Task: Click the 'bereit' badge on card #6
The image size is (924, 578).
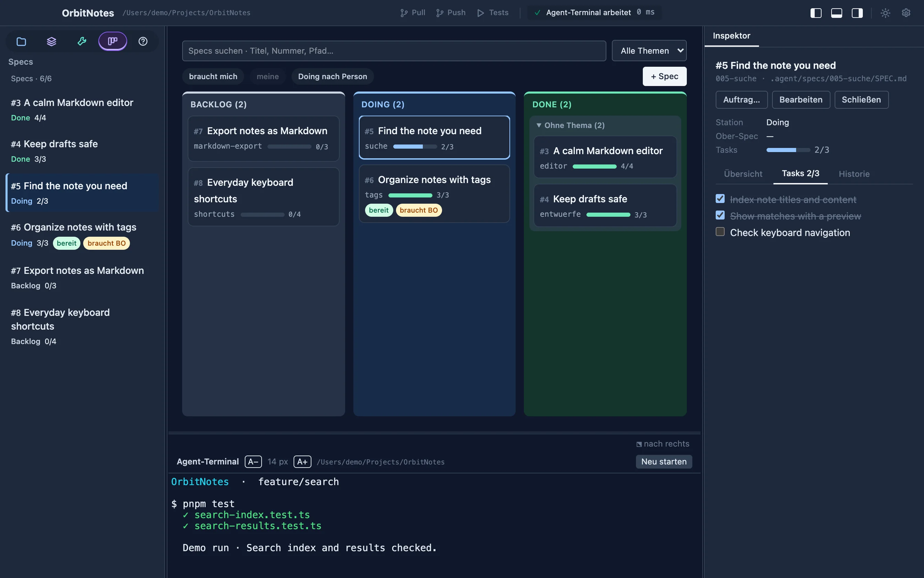Action: pos(379,210)
